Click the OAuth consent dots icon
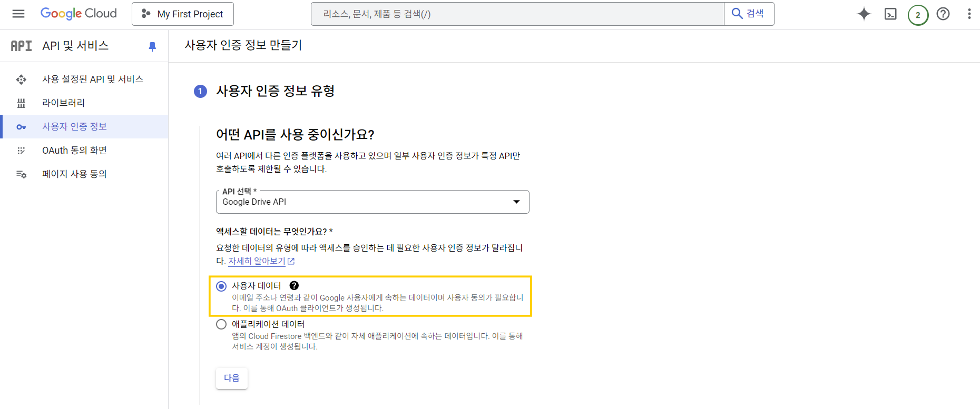The height and width of the screenshot is (409, 980). [x=21, y=151]
